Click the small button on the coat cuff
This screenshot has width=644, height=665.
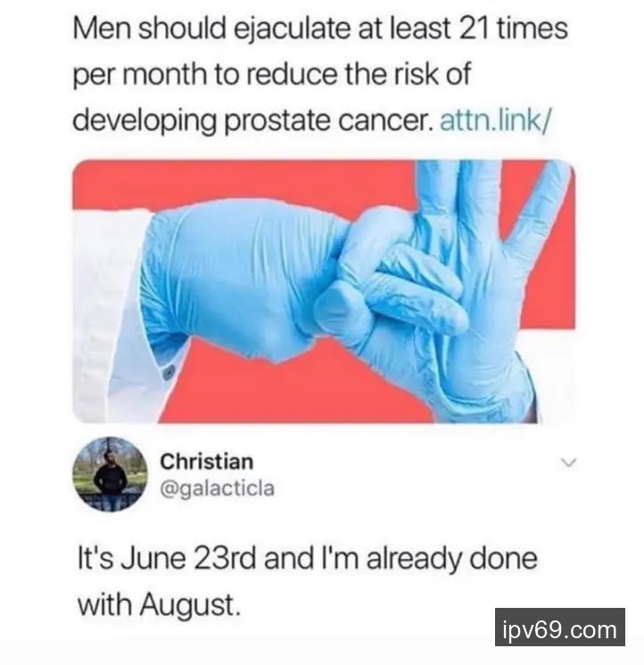[x=169, y=371]
